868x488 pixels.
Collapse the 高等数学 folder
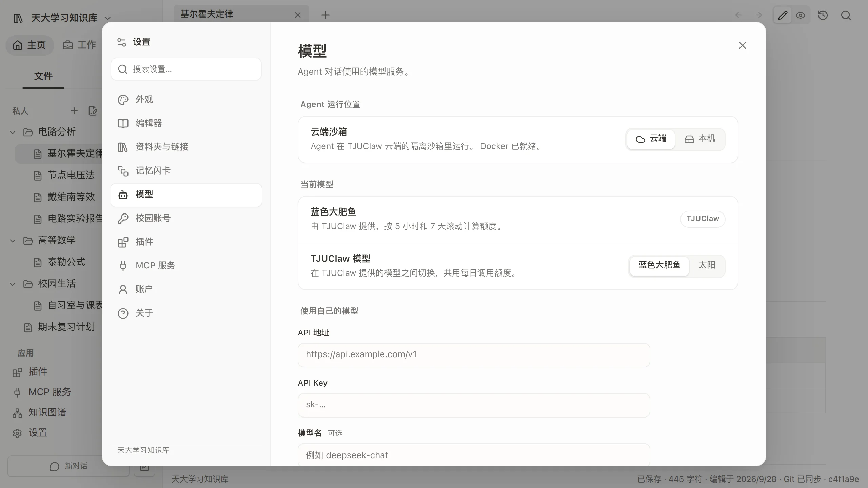tap(13, 241)
